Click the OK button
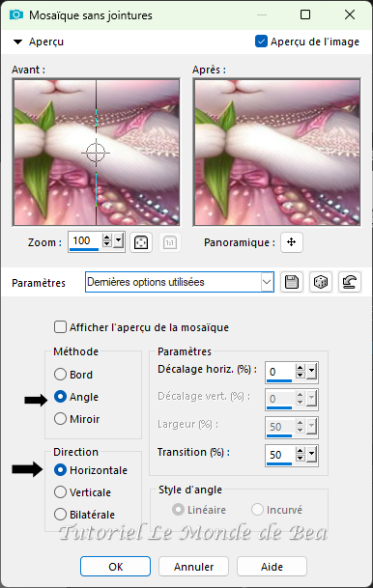Screen dimensions: 373x588 tap(116, 566)
